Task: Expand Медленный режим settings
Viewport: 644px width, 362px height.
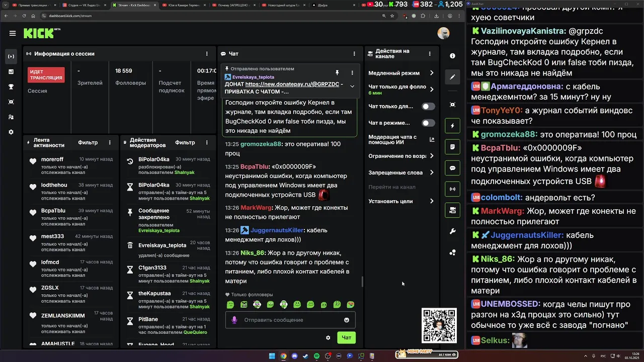Action: pyautogui.click(x=401, y=73)
